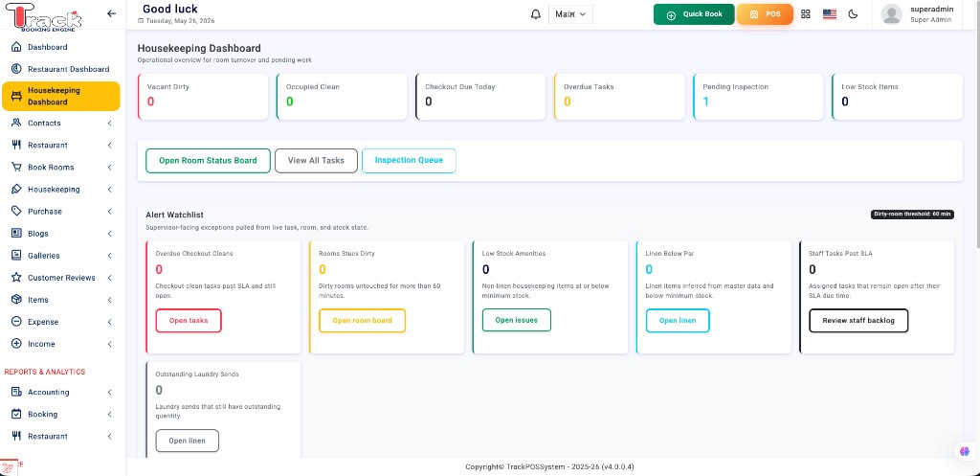Expand the Accounting submenu chevron

[109, 392]
